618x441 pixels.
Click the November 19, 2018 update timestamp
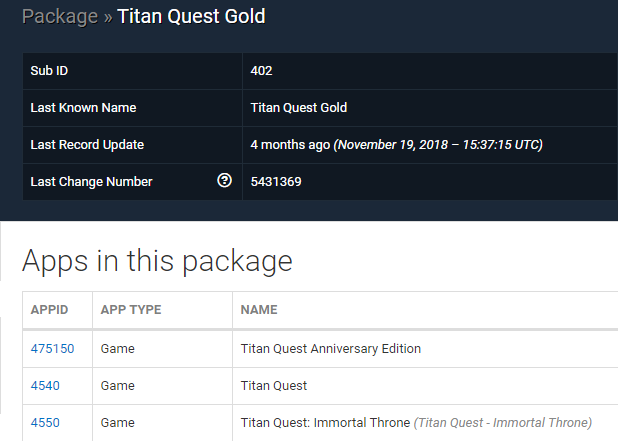[x=438, y=145]
